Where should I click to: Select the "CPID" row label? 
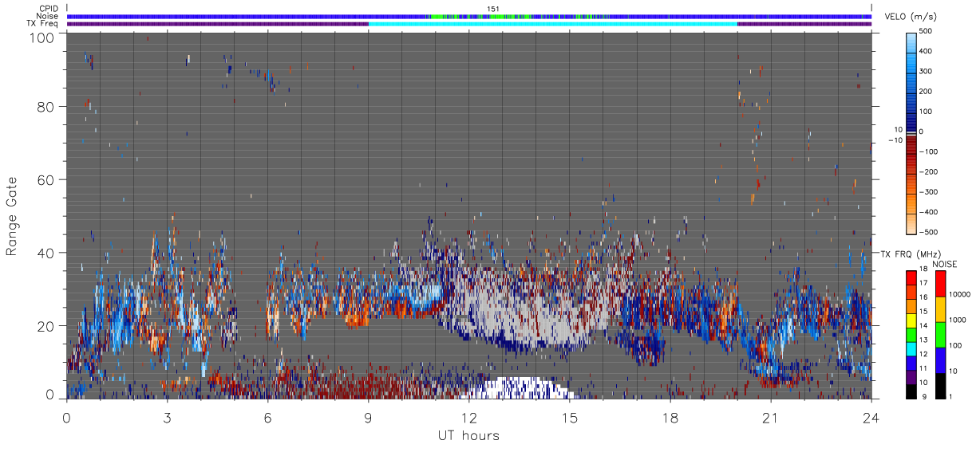pos(49,9)
